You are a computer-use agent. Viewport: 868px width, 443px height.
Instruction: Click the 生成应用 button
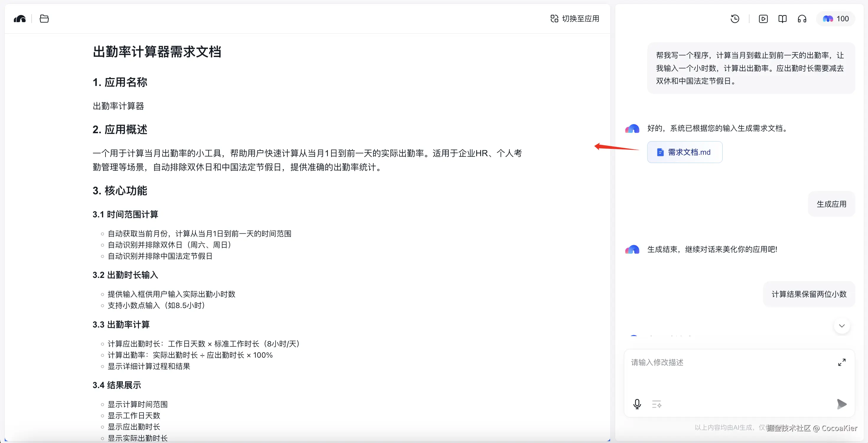click(831, 203)
